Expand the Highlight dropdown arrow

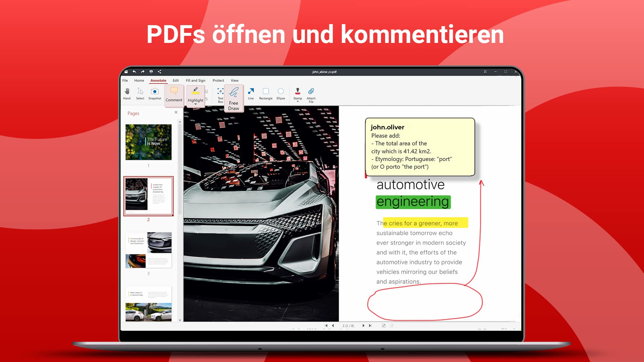click(196, 104)
